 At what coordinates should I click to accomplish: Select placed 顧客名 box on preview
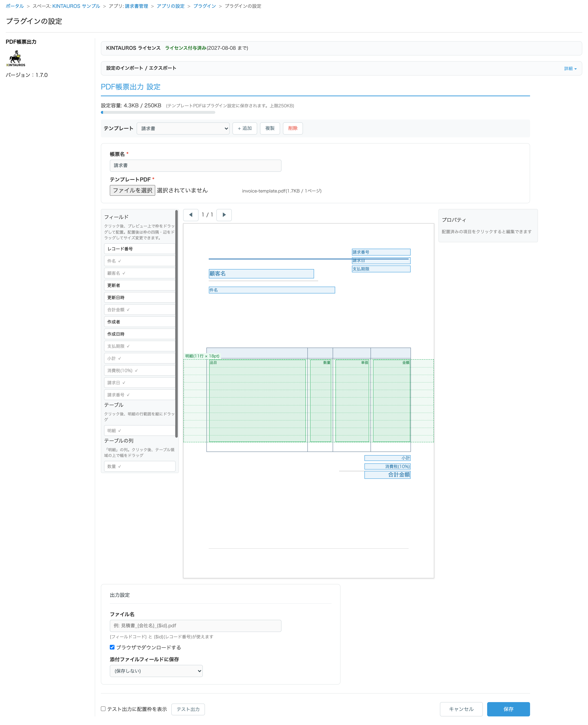pyautogui.click(x=261, y=274)
